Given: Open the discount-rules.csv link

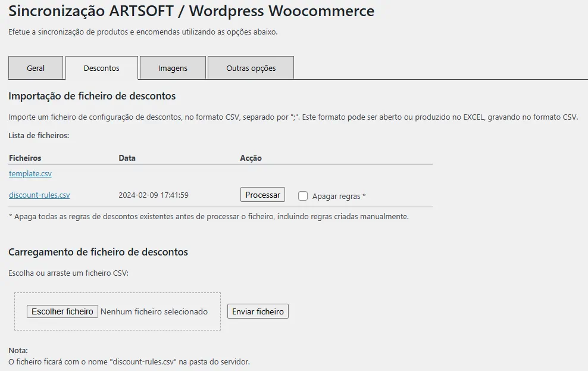Looking at the screenshot, I should coord(39,195).
